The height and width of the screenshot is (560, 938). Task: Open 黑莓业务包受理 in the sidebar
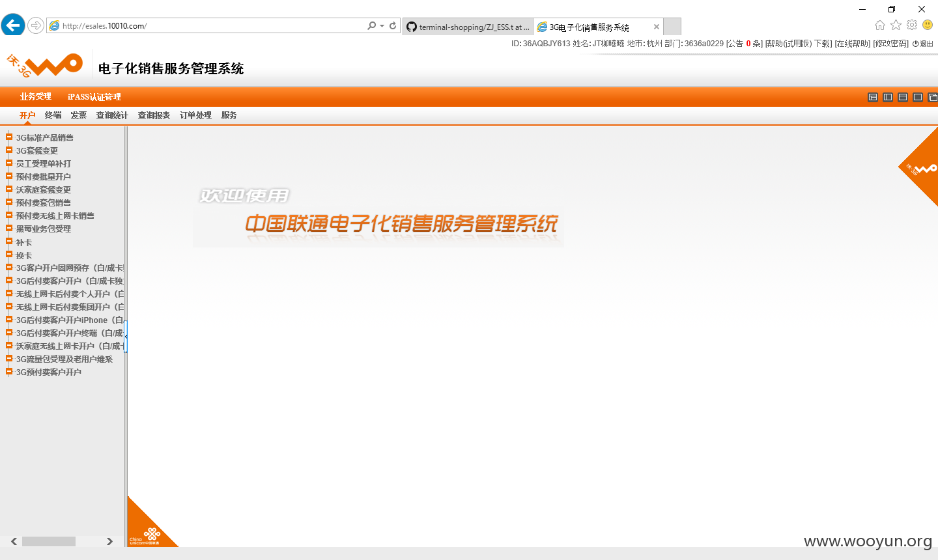click(x=44, y=229)
